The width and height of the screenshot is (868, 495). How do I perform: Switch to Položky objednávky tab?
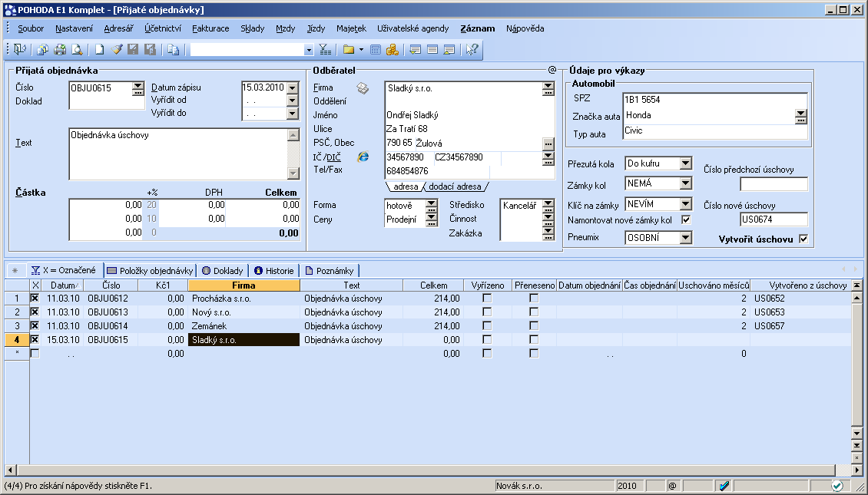pos(150,270)
